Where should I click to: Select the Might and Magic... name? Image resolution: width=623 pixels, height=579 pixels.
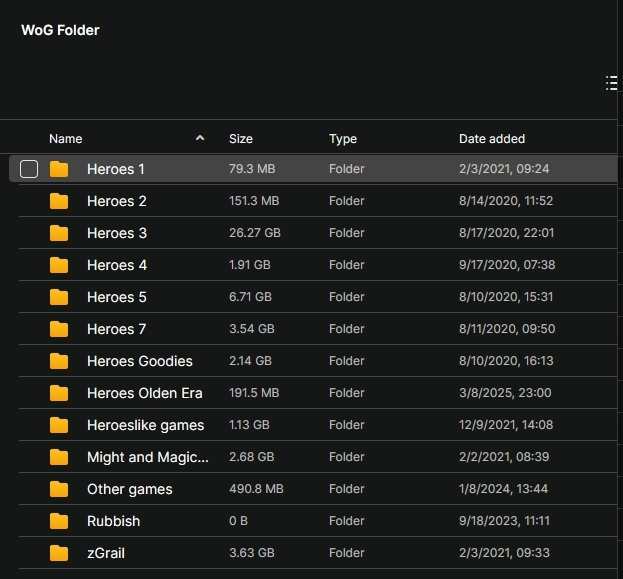[x=148, y=457]
